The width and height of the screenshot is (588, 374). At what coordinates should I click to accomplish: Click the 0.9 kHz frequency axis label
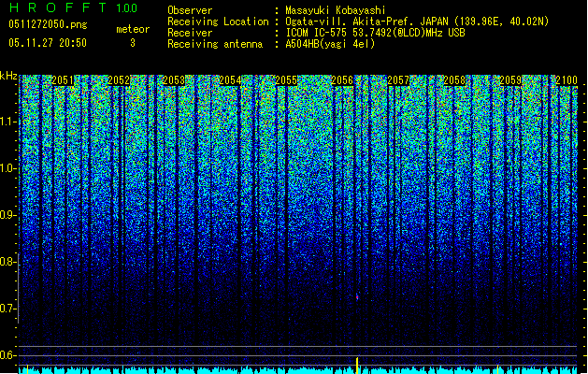pos(8,215)
